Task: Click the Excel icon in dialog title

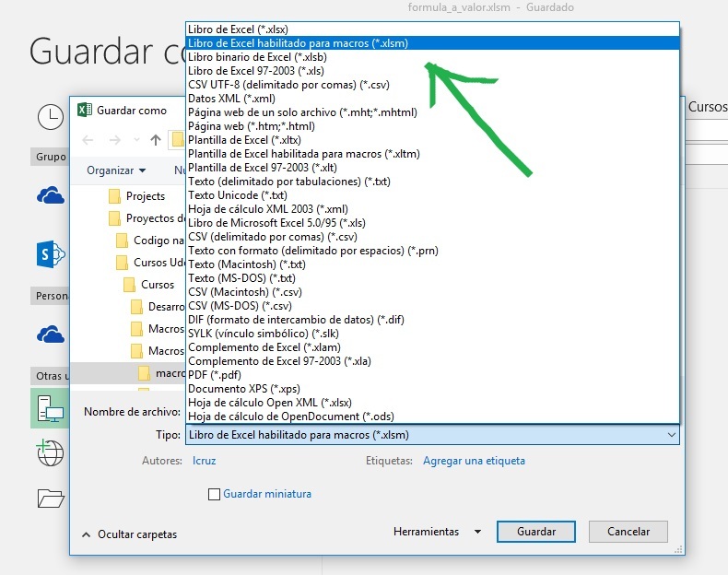Action: pos(85,110)
